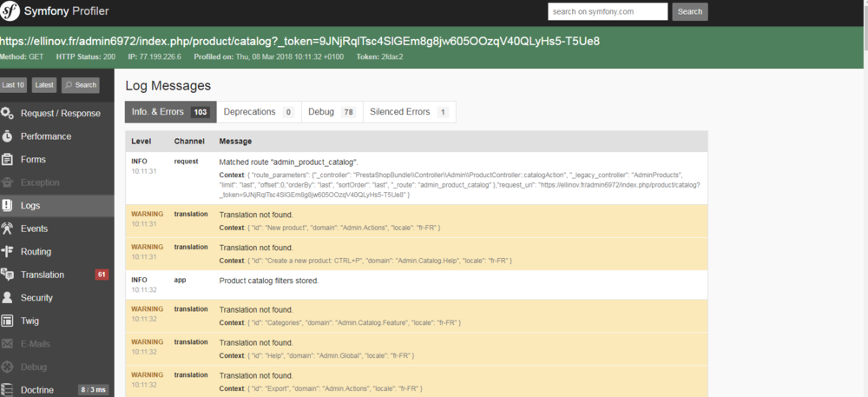This screenshot has height=397, width=868.
Task: Click the Translation speech icon
Action: (7, 275)
